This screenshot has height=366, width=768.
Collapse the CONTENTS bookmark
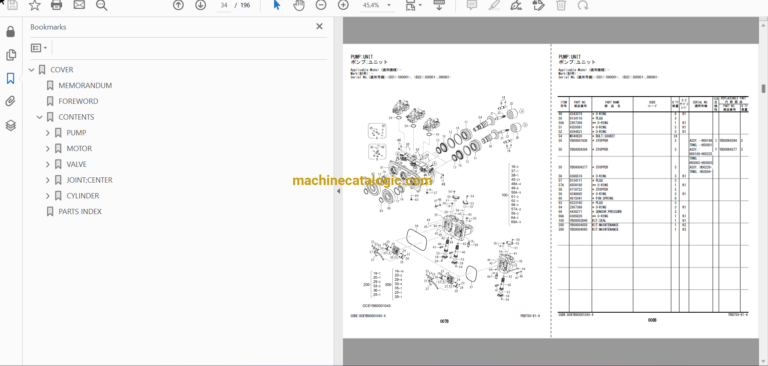[40, 117]
